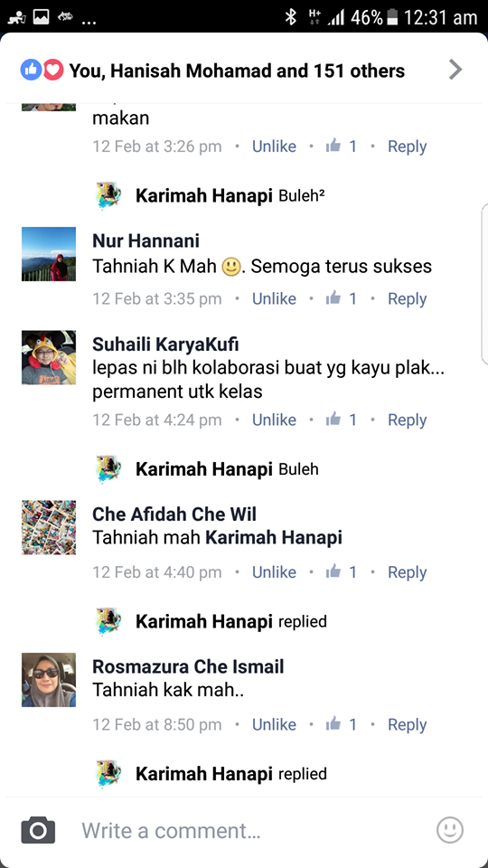Tap the thumbs-up count on Che Afidah Che Wil's comment
This screenshot has width=488, height=868.
point(342,572)
